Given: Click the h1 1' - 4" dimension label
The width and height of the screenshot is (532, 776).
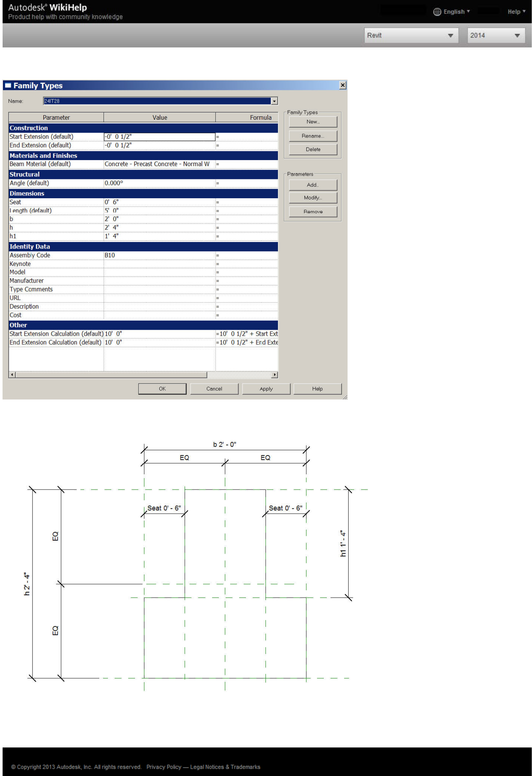Looking at the screenshot, I should [343, 544].
